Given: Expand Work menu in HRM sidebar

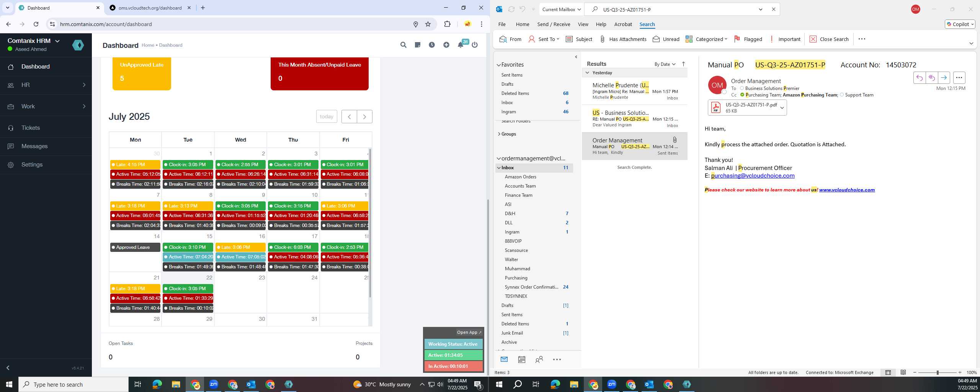Looking at the screenshot, I should [x=46, y=106].
